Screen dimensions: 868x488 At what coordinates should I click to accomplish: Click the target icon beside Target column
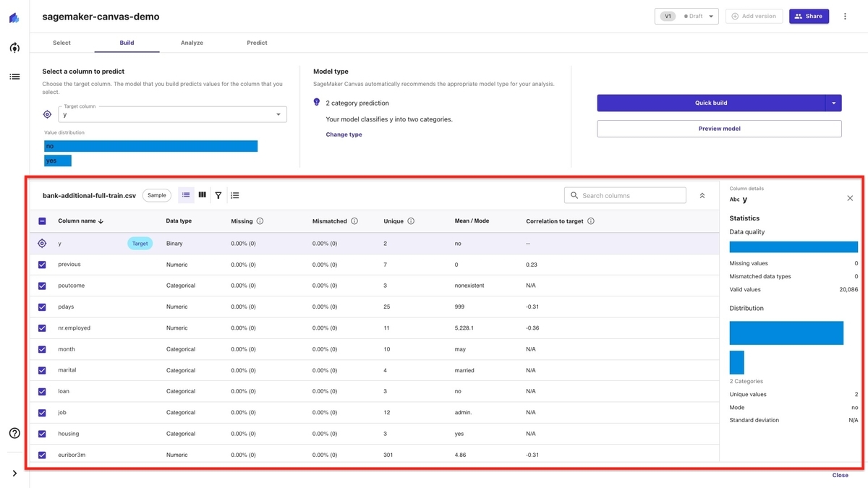(x=47, y=114)
